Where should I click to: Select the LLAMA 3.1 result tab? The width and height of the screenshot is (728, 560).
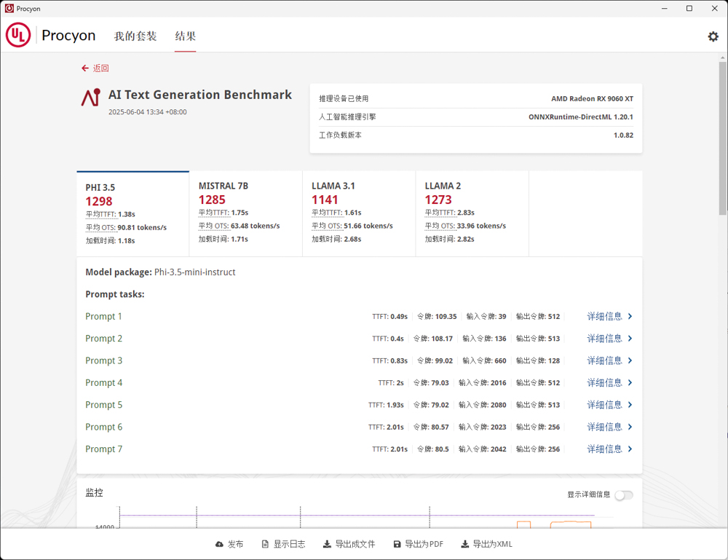[x=359, y=213]
